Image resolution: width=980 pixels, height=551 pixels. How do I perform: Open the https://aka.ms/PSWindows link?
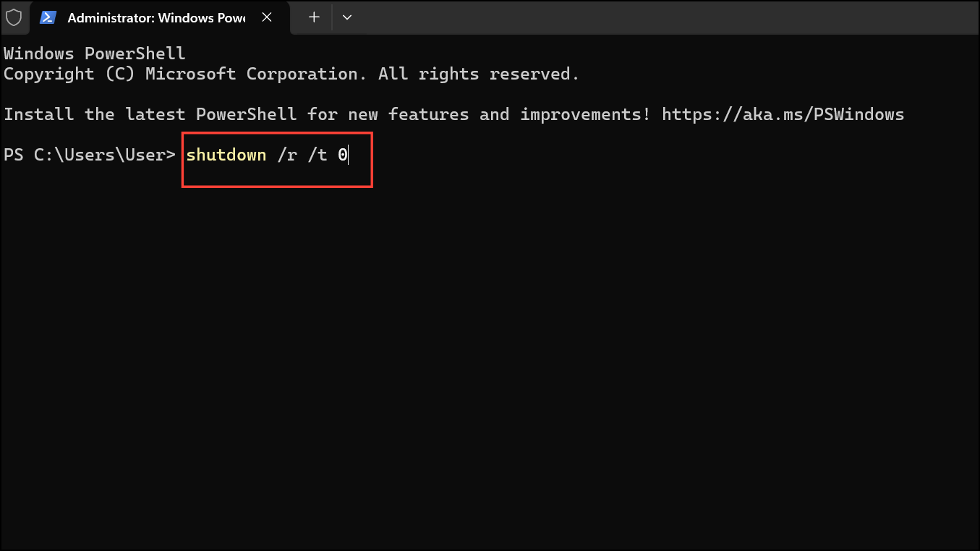pyautogui.click(x=782, y=114)
